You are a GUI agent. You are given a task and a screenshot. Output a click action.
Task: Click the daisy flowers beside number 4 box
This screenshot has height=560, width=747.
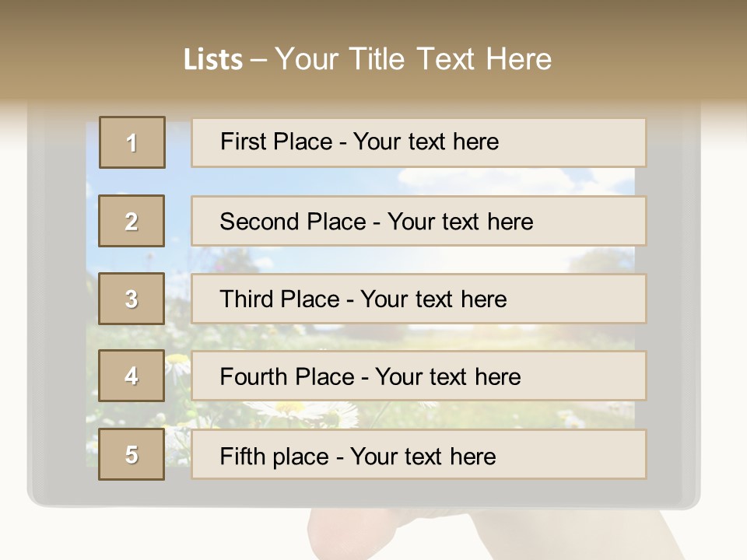[x=177, y=366]
